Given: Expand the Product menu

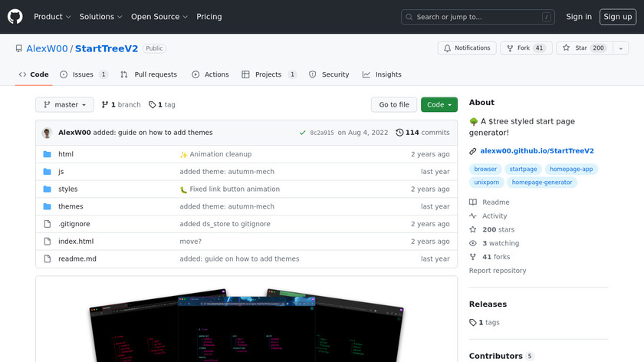Looking at the screenshot, I should tap(52, 17).
